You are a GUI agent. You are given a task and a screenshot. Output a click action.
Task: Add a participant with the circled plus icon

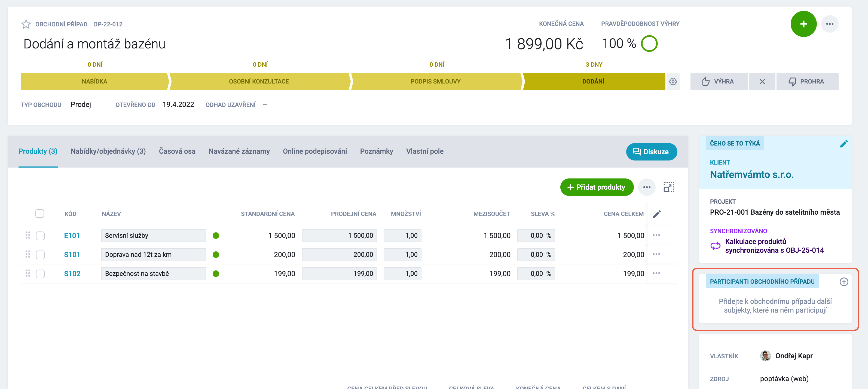coord(843,282)
